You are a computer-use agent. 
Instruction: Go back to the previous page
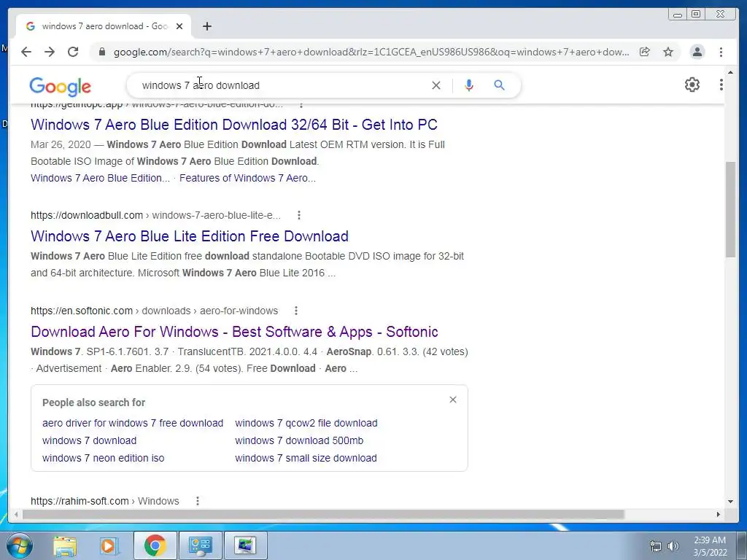[26, 52]
